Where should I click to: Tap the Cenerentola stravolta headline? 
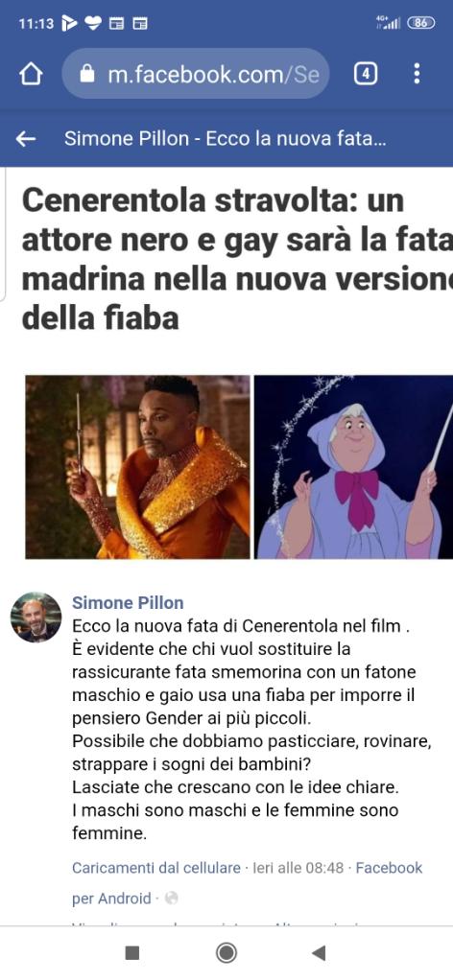pyautogui.click(x=237, y=260)
